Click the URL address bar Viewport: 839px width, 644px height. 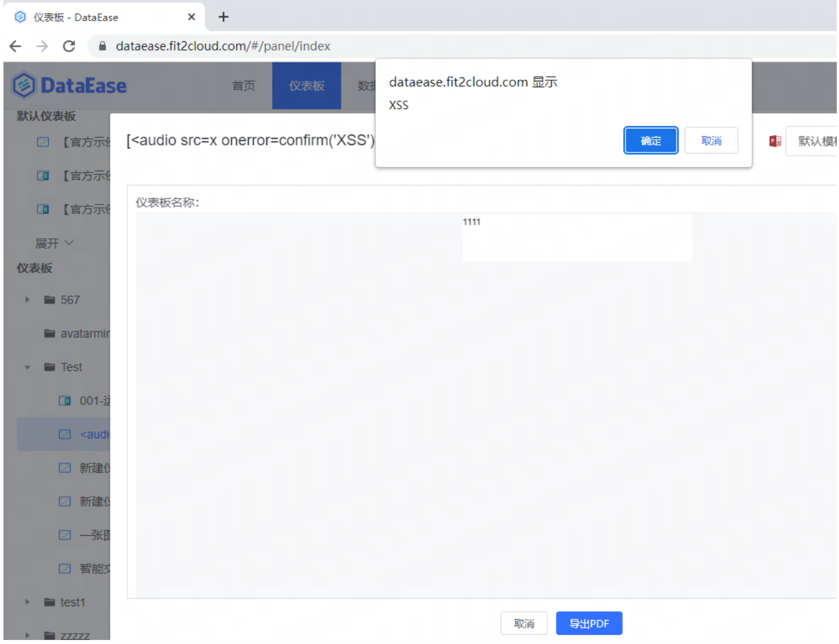point(461,46)
